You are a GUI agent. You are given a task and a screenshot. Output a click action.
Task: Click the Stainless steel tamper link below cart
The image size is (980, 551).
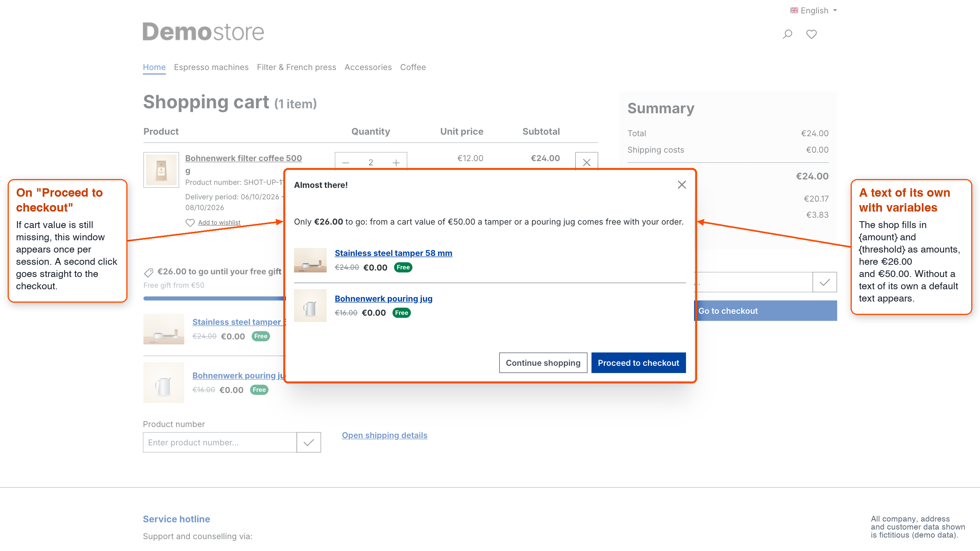(239, 322)
